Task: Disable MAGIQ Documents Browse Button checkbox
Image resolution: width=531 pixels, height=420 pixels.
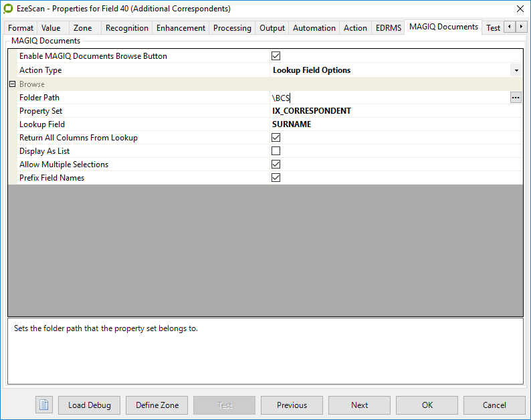Action: tap(276, 56)
